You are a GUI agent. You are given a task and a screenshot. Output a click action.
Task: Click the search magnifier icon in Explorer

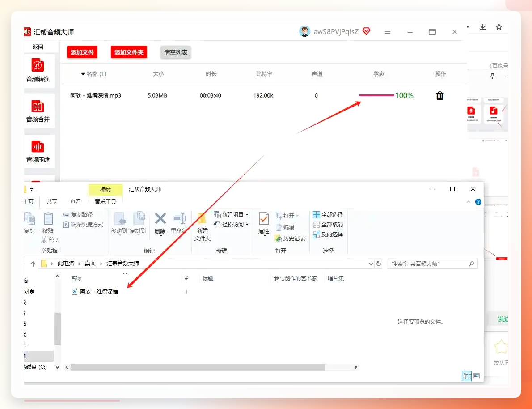471,264
